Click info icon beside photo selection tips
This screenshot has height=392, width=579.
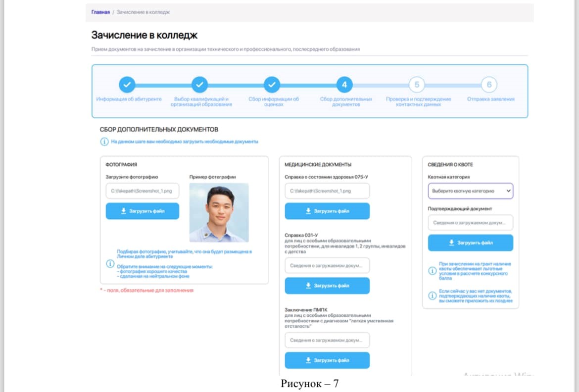point(111,263)
